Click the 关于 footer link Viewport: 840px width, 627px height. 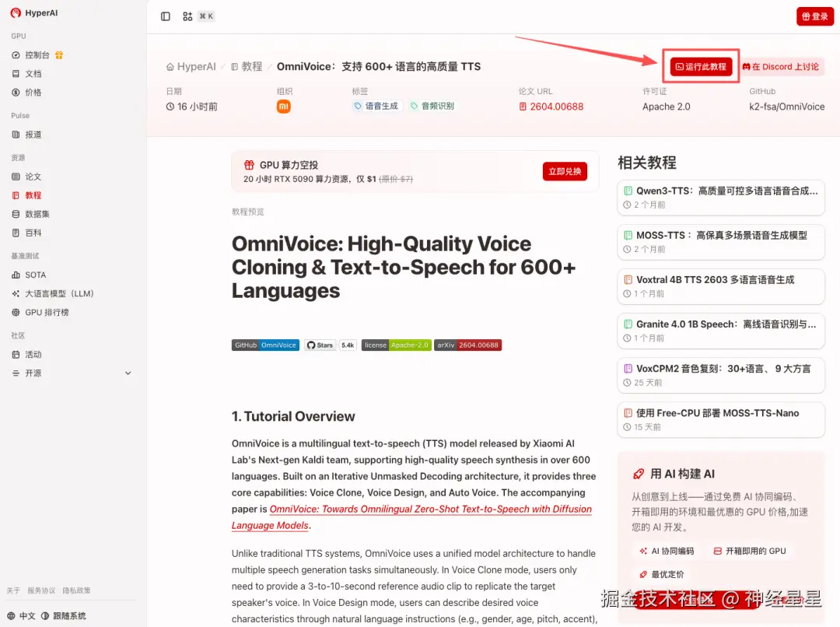pos(13,590)
